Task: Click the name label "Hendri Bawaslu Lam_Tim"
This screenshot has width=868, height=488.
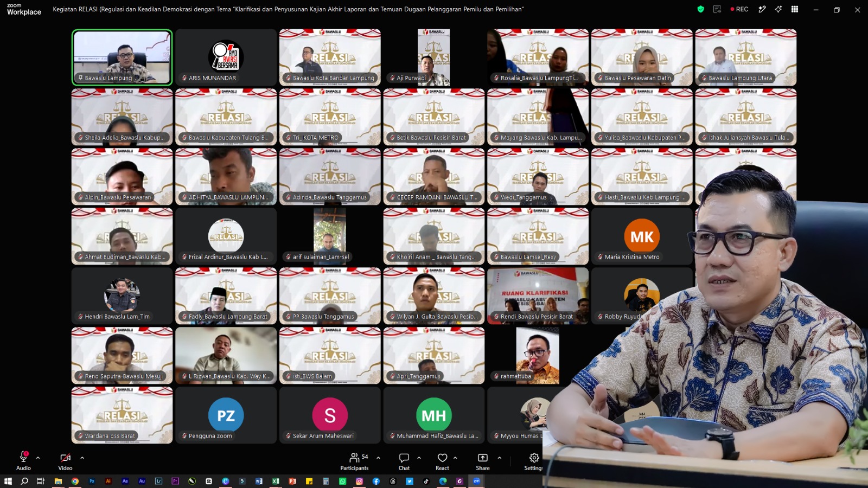Action: (117, 317)
